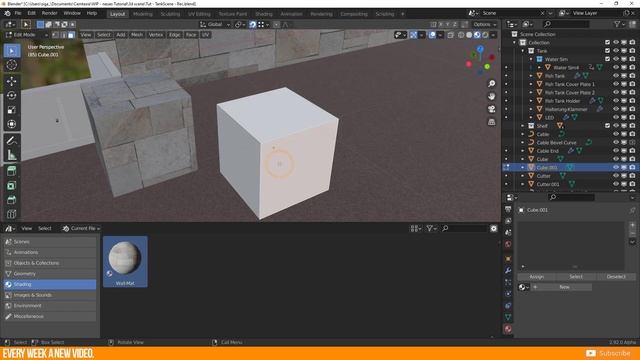This screenshot has height=360, width=640.
Task: Open the Edit Mode dropdown
Action: 27,35
